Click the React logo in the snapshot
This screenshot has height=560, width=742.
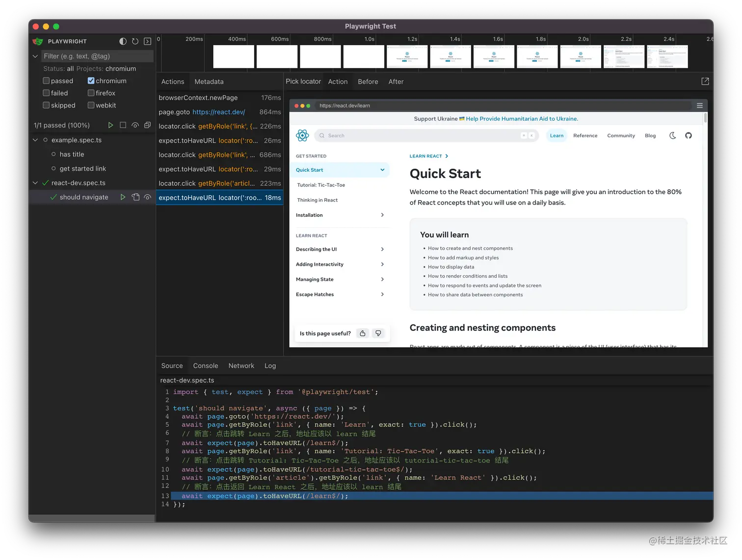coord(302,135)
